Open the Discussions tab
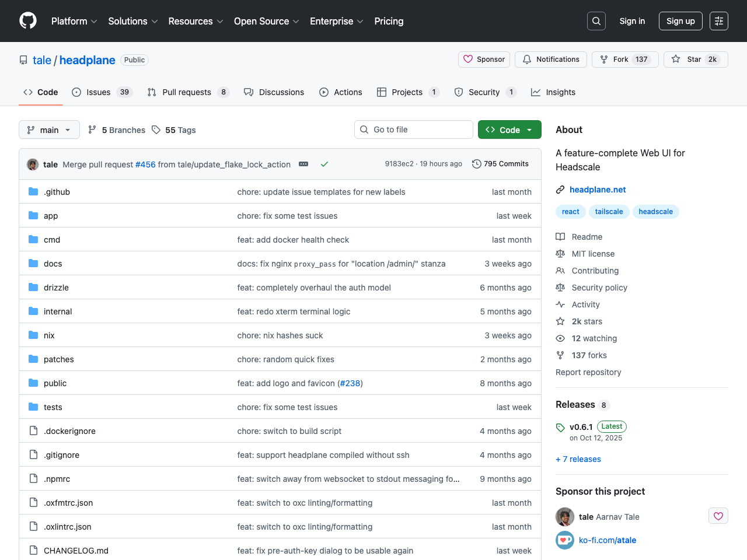 (x=274, y=92)
